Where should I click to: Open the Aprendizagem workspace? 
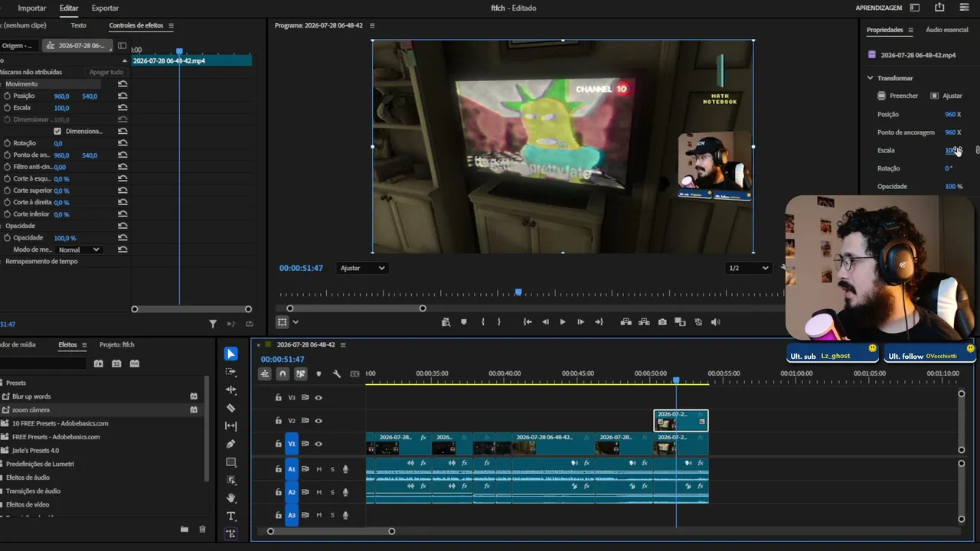(x=879, y=8)
